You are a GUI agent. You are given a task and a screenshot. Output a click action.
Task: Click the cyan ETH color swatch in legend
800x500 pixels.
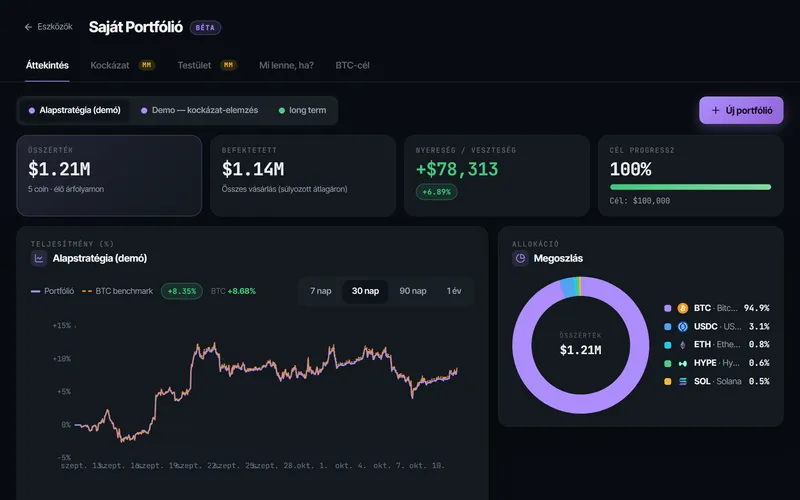[x=667, y=345]
